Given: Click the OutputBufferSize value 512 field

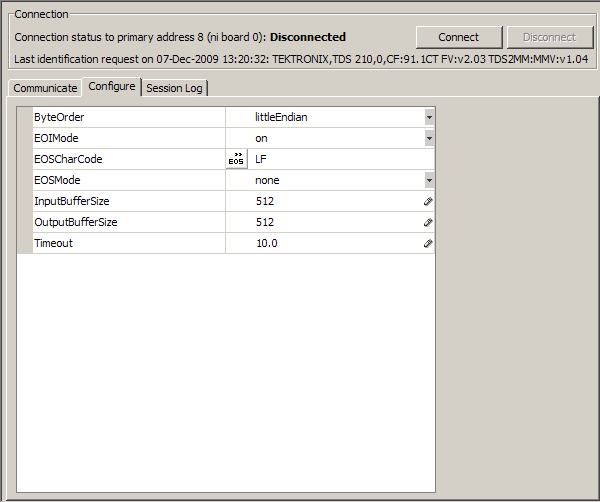Looking at the screenshot, I should tap(335, 222).
